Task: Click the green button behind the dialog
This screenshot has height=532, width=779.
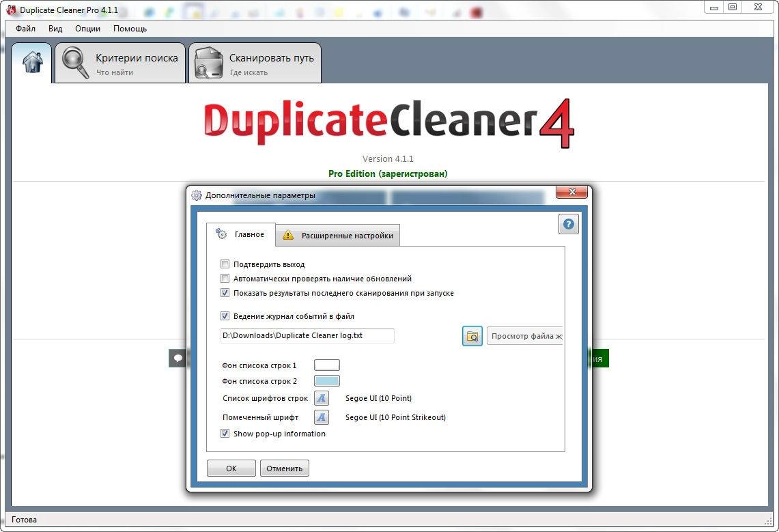Action: (599, 359)
